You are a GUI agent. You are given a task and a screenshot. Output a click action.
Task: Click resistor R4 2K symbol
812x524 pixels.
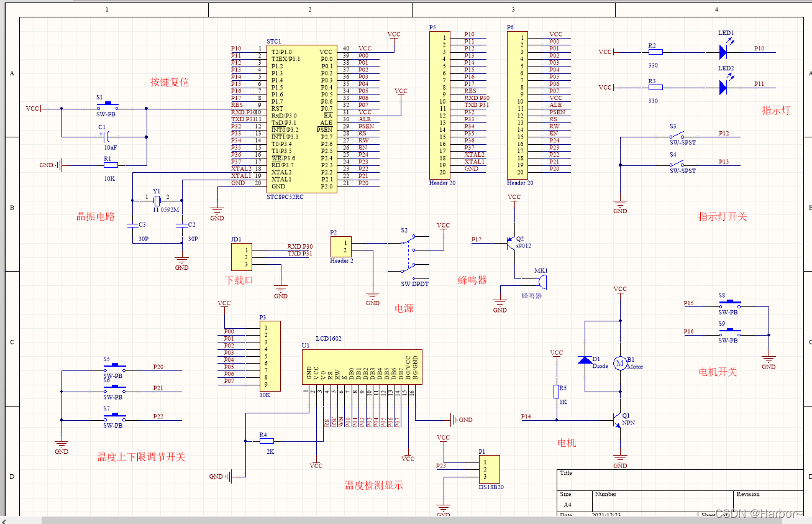coord(266,441)
